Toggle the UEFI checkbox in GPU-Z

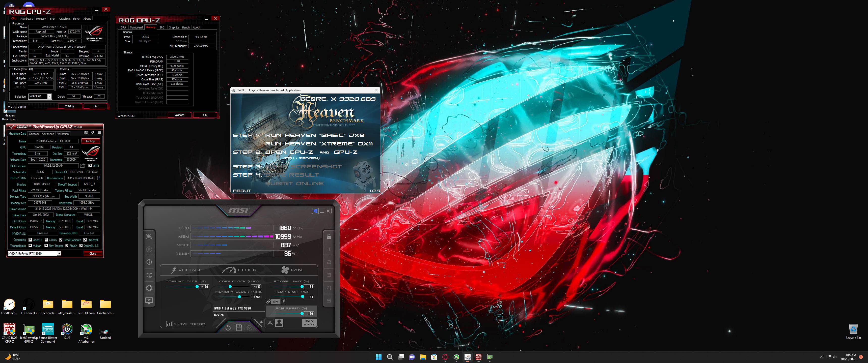click(90, 166)
